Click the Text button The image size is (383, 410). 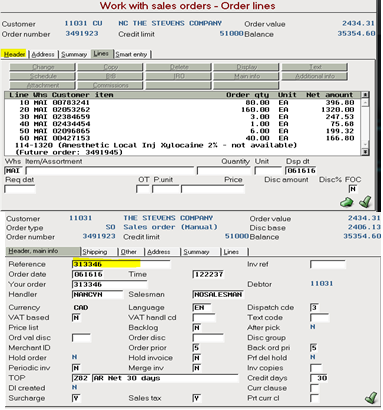[315, 67]
